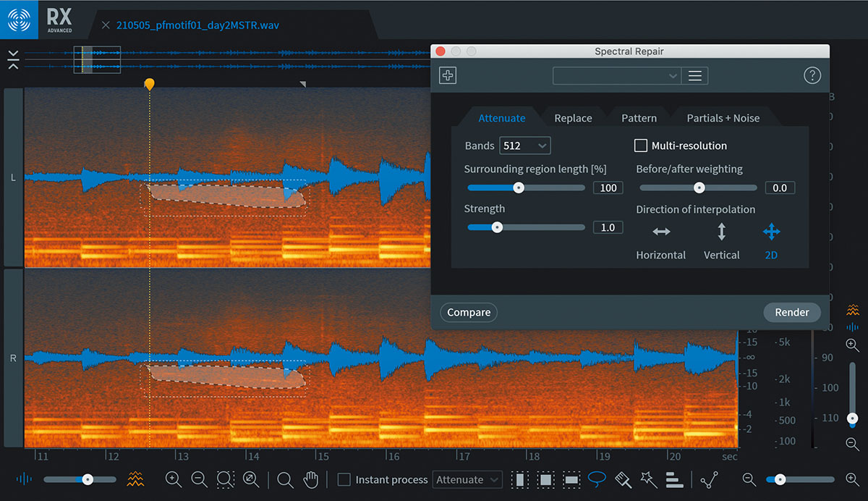Click the Compare button

pos(469,313)
